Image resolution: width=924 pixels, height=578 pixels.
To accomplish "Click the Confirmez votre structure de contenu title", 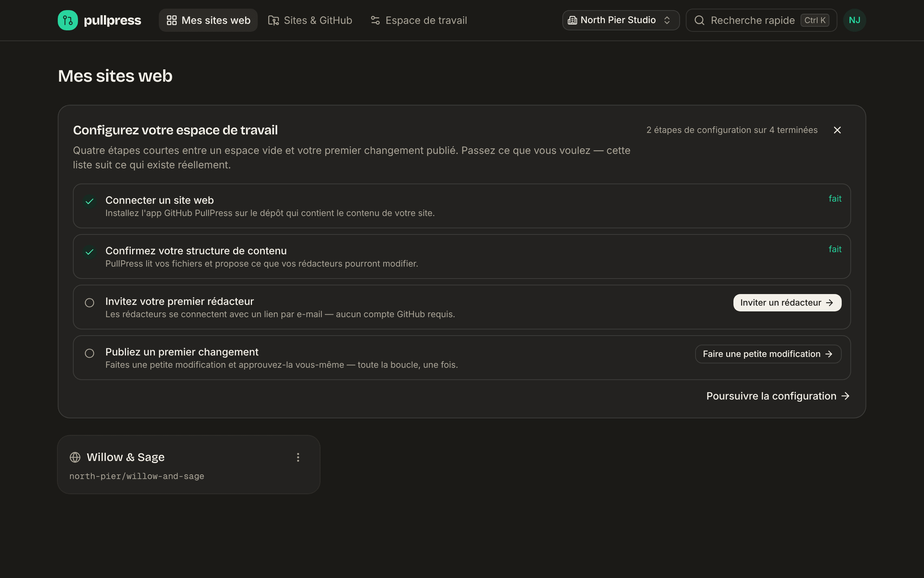I will coord(196,251).
